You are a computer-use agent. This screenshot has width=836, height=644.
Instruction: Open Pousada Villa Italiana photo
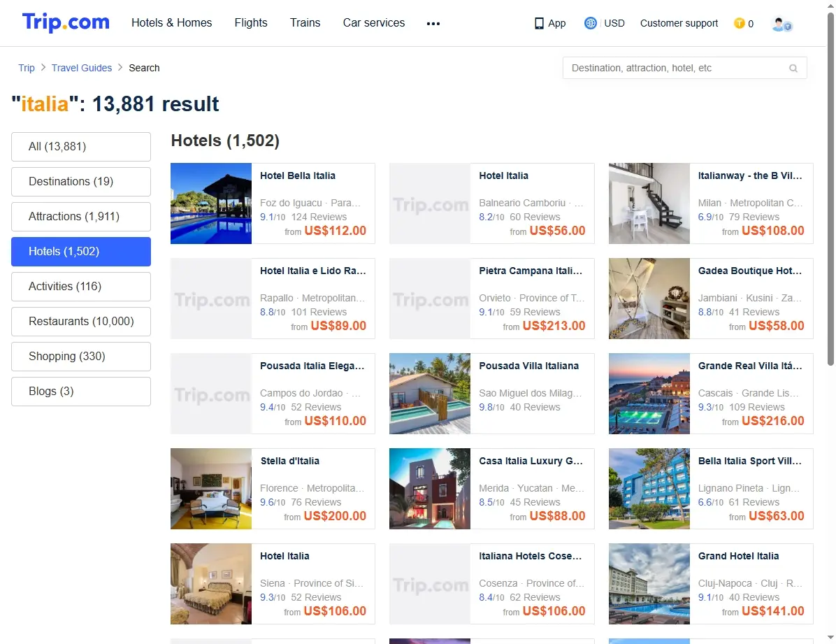point(430,394)
